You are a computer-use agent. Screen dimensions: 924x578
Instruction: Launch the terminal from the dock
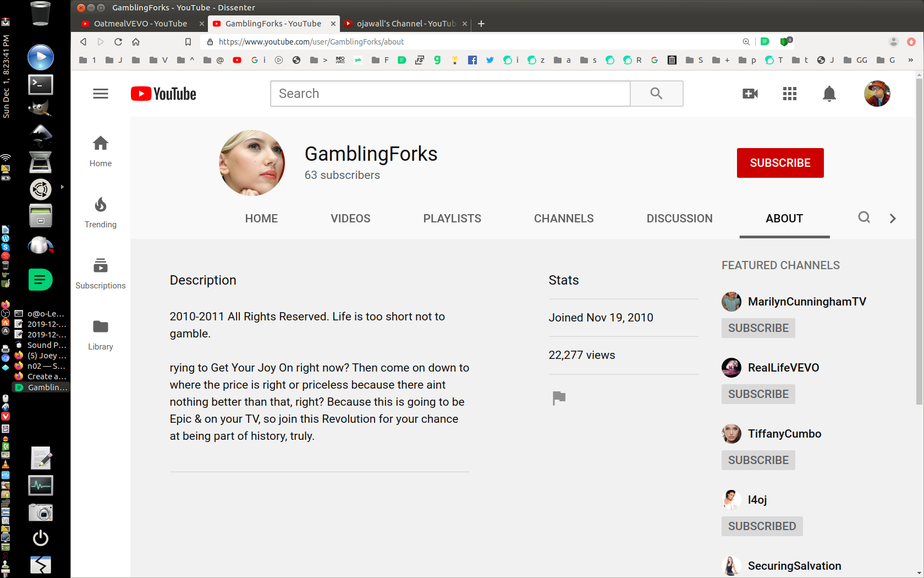point(41,84)
